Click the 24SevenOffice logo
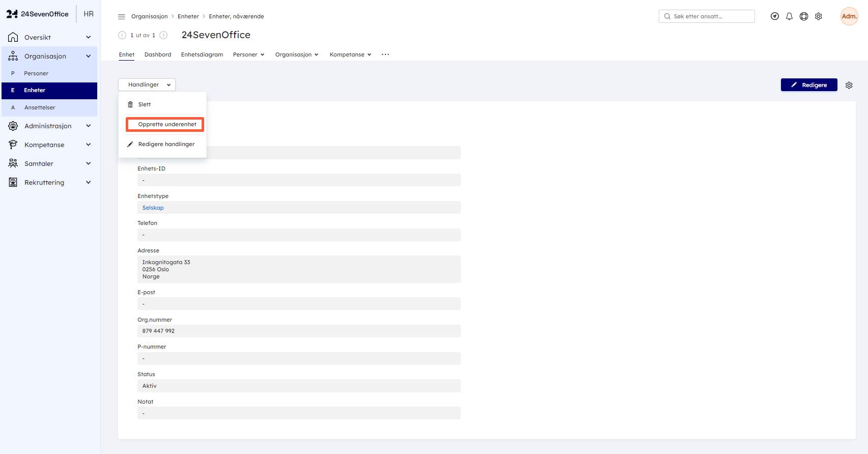Screen dimensions: 868x454 coord(37,14)
